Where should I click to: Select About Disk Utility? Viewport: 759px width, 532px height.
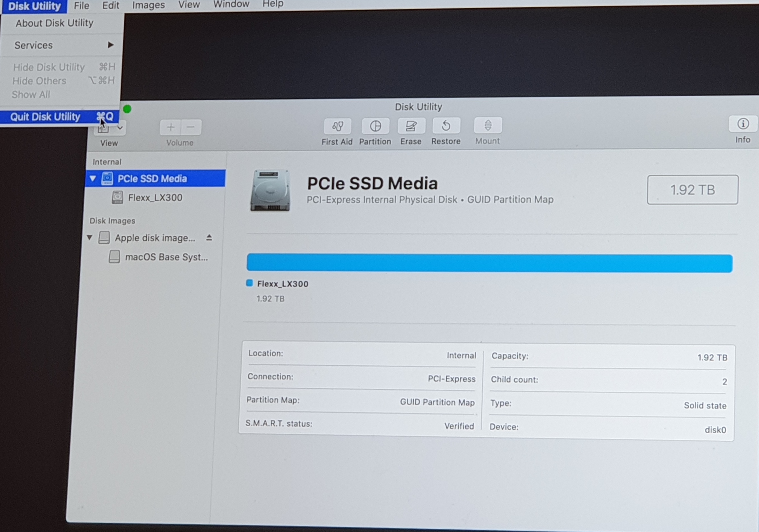[55, 23]
